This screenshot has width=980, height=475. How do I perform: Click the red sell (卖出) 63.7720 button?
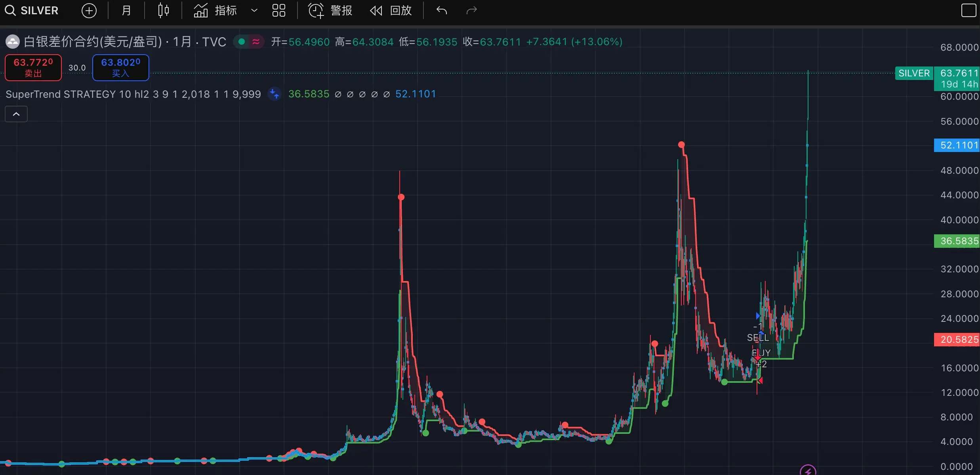coord(33,68)
